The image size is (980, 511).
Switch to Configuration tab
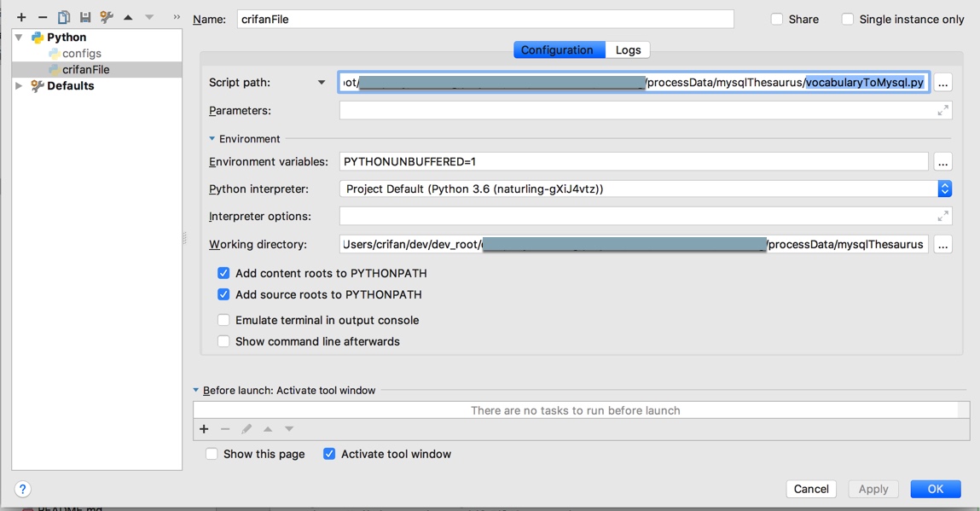coord(560,50)
